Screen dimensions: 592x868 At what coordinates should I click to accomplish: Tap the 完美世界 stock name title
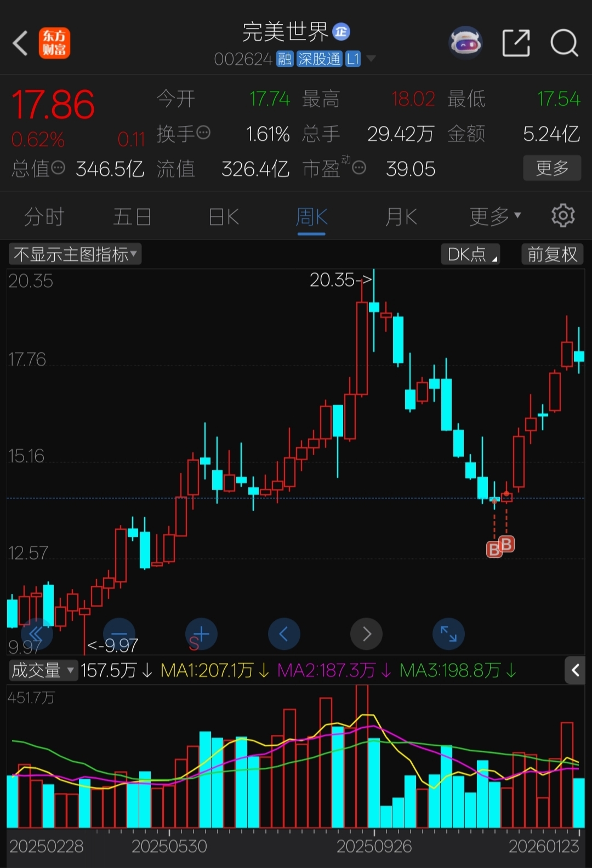point(286,32)
